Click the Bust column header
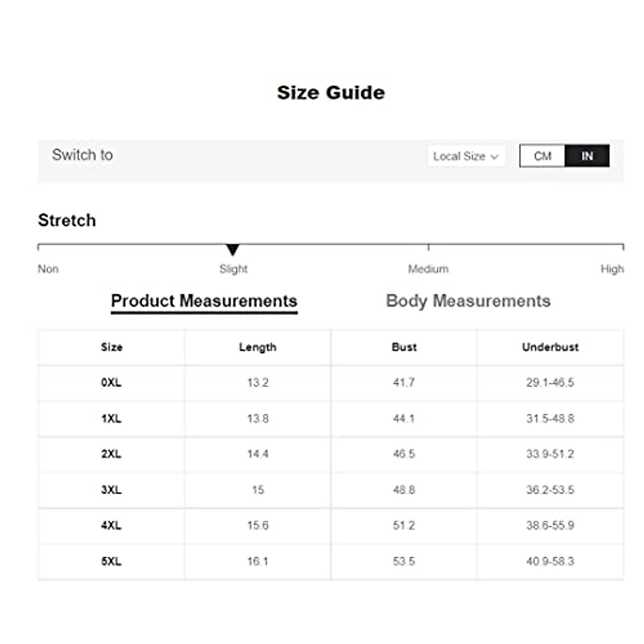 coord(404,347)
